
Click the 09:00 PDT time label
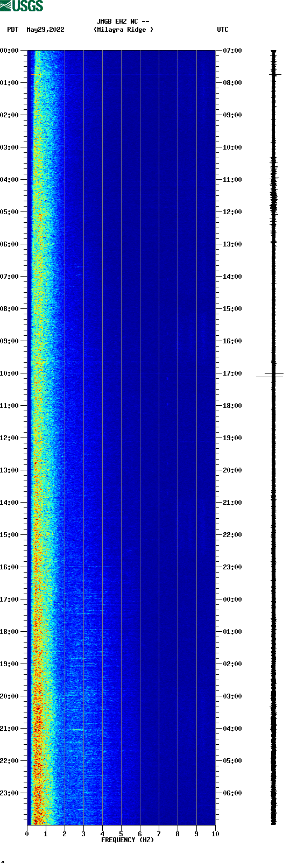pyautogui.click(x=10, y=341)
